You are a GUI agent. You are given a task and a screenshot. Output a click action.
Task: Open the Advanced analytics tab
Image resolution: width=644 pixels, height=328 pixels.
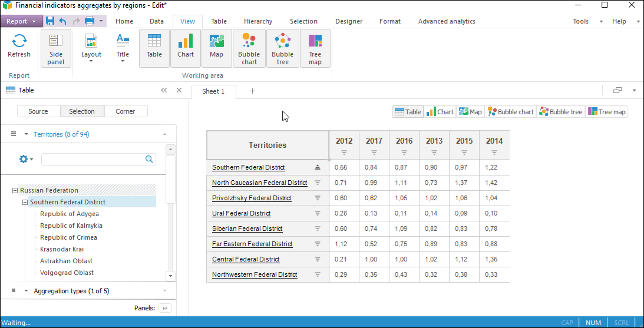pyautogui.click(x=446, y=21)
